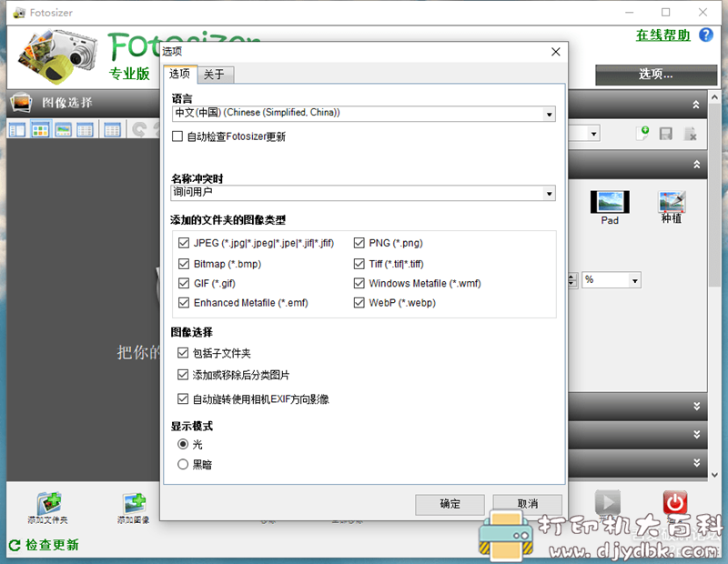
Task: Expand the second collapsed lower panel chevron
Action: point(696,435)
